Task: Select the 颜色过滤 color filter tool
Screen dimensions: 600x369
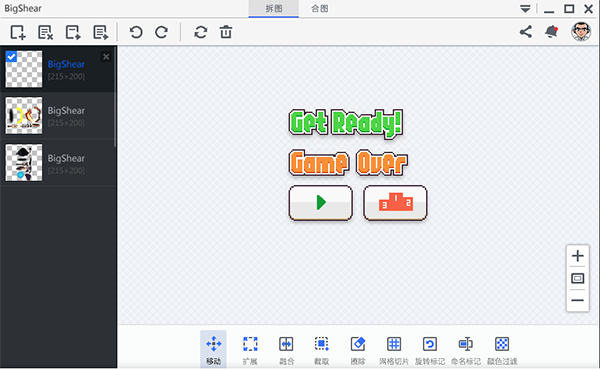Action: tap(502, 349)
